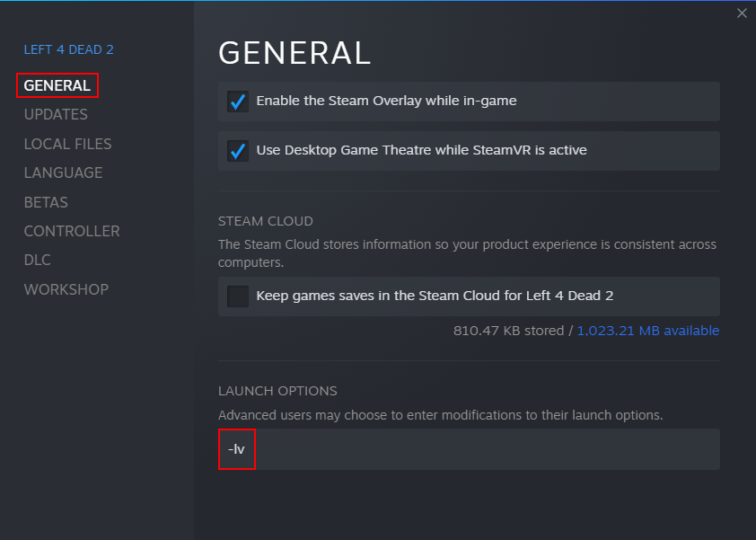This screenshot has height=540, width=756.
Task: Open the CONTROLLER settings tab
Action: coord(72,231)
